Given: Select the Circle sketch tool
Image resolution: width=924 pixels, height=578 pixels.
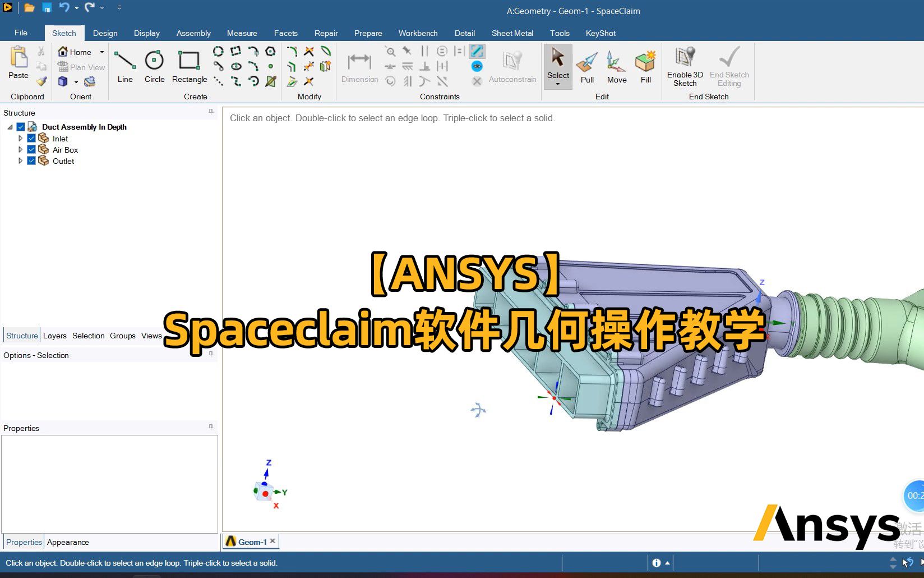Looking at the screenshot, I should point(154,66).
